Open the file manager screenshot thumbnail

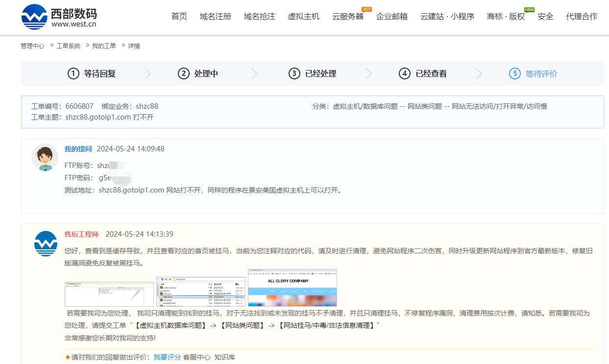click(x=201, y=291)
